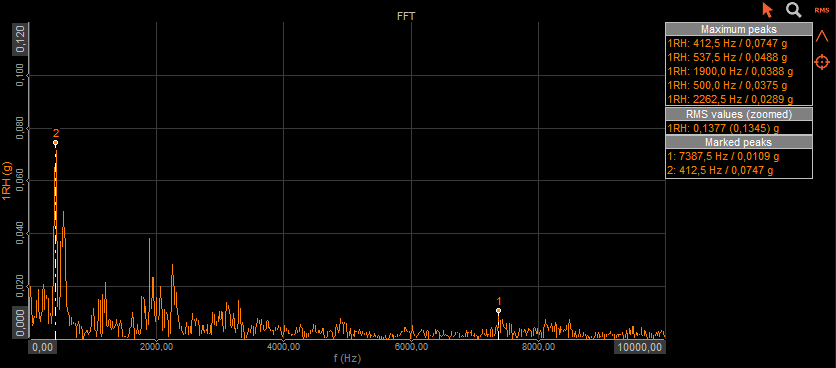Activate the magnifier zoom tool

click(x=794, y=10)
